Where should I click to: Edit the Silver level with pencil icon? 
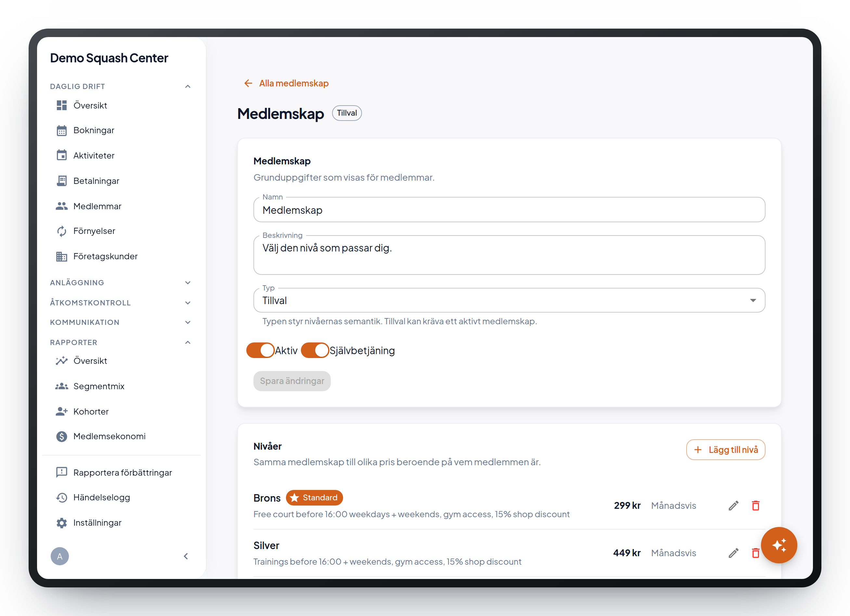(733, 553)
